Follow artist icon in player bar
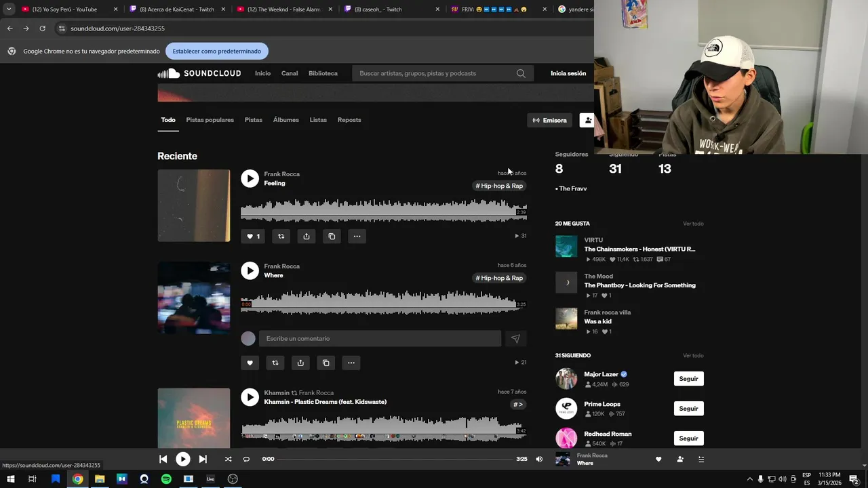Viewport: 868px width, 488px height. (680, 459)
